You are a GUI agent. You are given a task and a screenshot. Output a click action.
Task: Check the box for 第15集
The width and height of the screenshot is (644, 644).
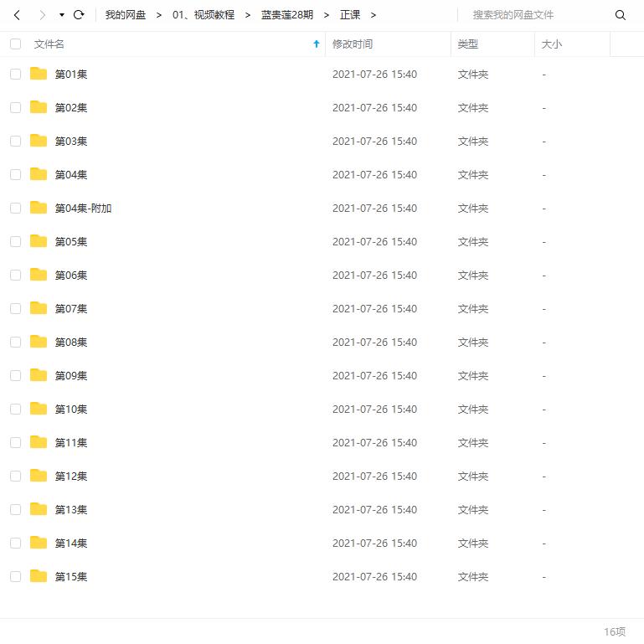click(16, 577)
